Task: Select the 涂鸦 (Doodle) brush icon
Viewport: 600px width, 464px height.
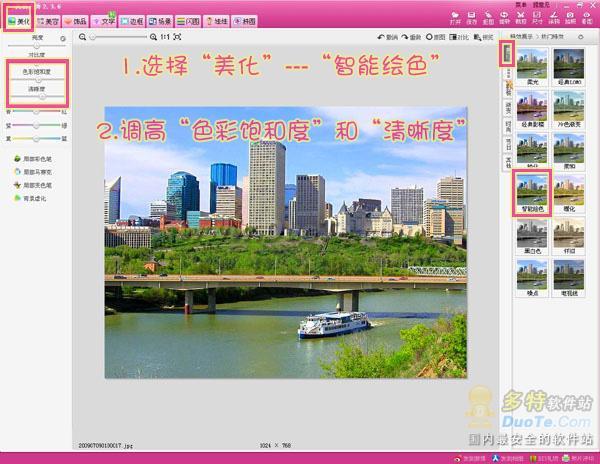Action: tap(554, 18)
